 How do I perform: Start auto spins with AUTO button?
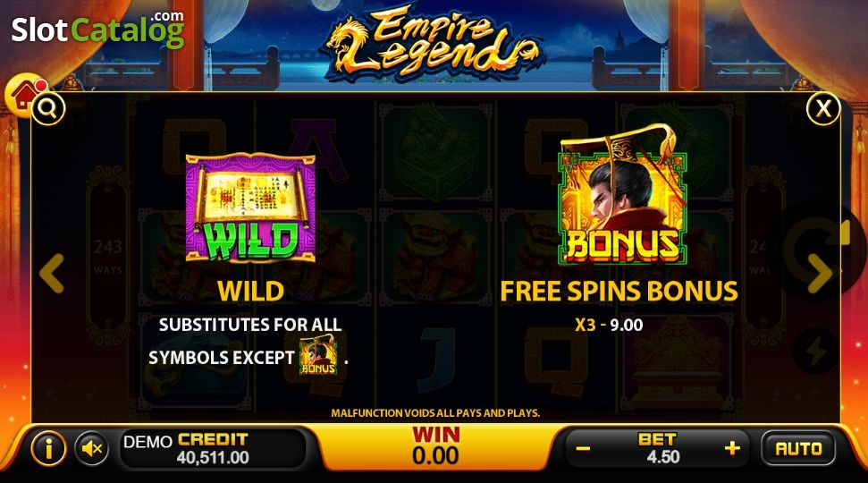(x=798, y=448)
